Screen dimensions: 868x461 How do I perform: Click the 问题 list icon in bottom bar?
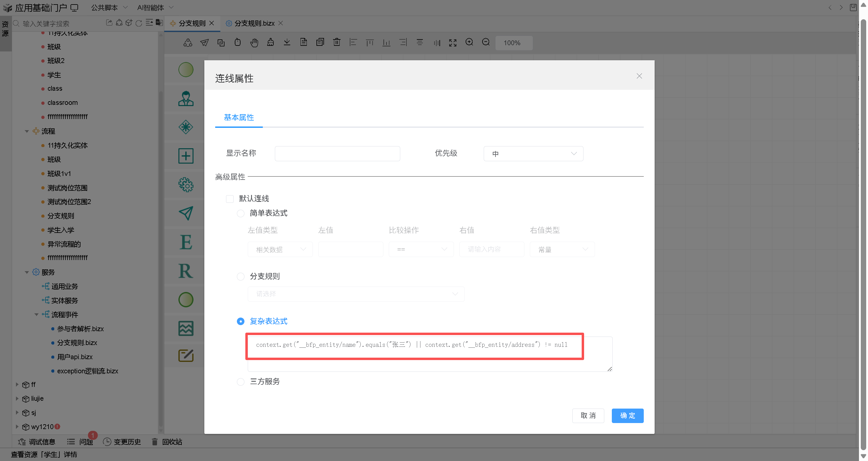(x=71, y=442)
